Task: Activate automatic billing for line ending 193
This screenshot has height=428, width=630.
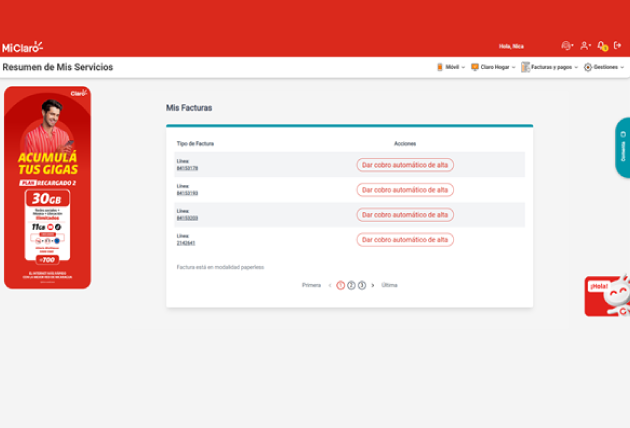Action: click(x=405, y=190)
